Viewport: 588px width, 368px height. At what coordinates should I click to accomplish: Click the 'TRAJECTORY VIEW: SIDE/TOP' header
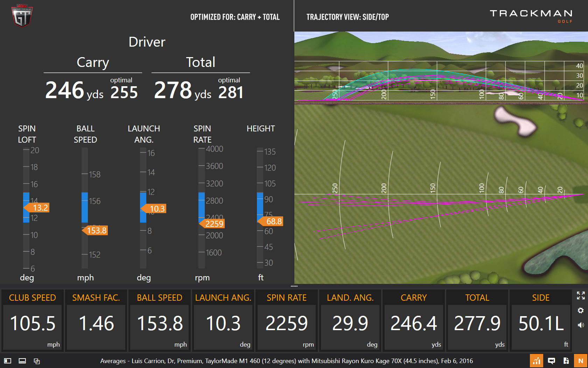348,17
